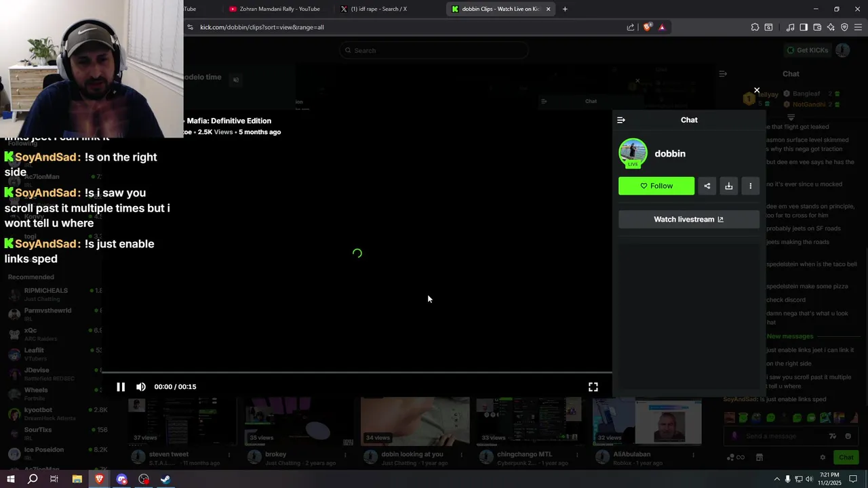This screenshot has width=868, height=488.
Task: Open the clip more options menu
Action: [x=751, y=186]
